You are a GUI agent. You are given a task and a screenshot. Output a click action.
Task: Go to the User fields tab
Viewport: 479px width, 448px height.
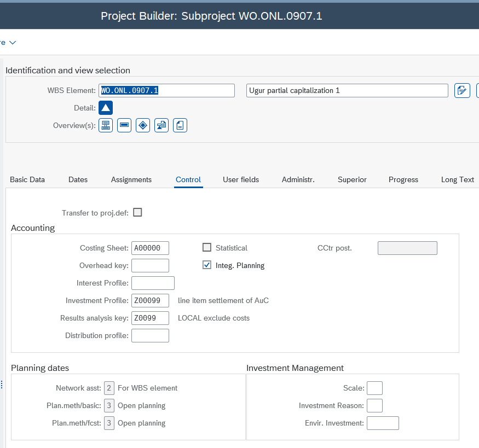[x=241, y=179]
